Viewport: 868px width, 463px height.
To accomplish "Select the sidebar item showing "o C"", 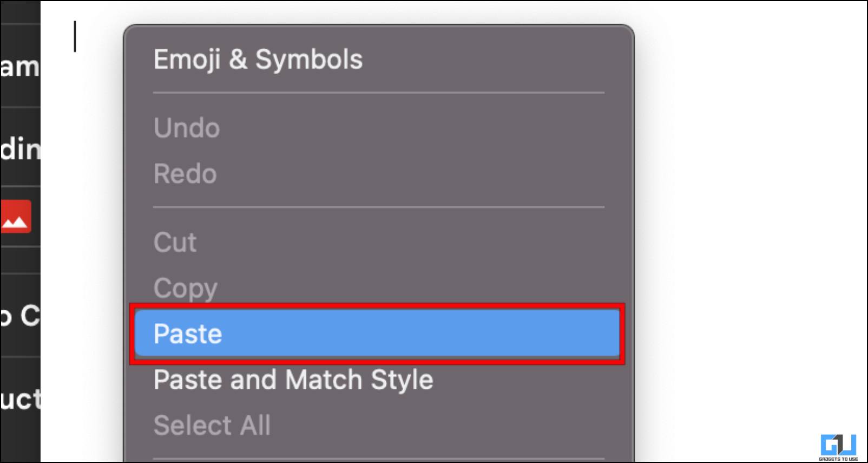I will coord(21,315).
